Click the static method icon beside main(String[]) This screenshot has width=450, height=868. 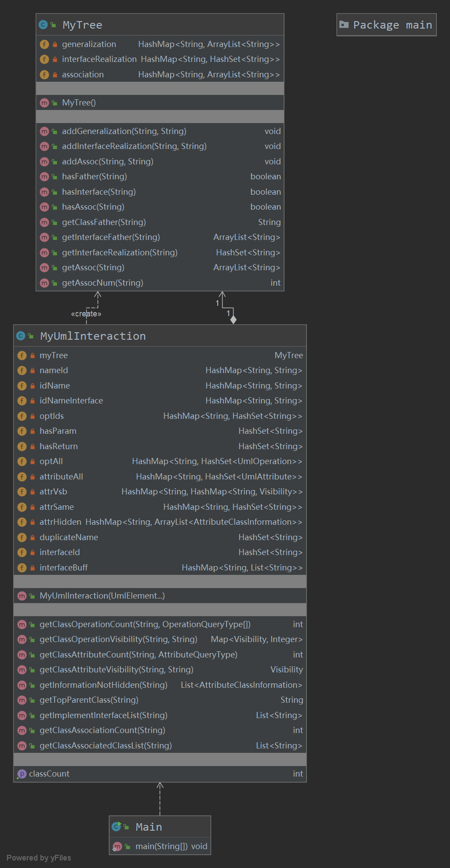117,846
